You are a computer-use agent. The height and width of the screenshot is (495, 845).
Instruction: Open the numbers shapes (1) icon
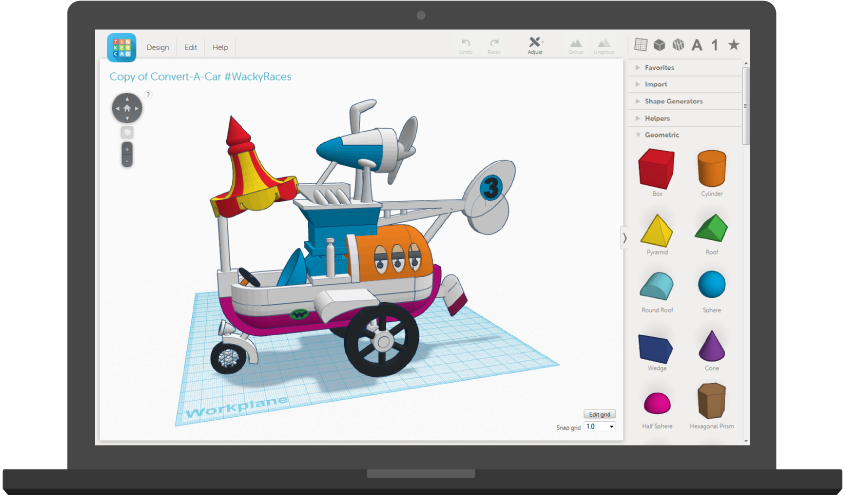[715, 45]
